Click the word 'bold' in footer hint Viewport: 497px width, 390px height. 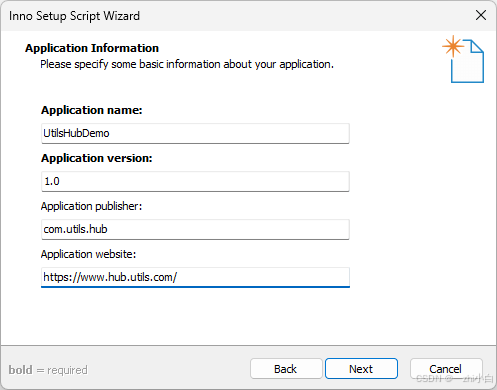pos(21,370)
